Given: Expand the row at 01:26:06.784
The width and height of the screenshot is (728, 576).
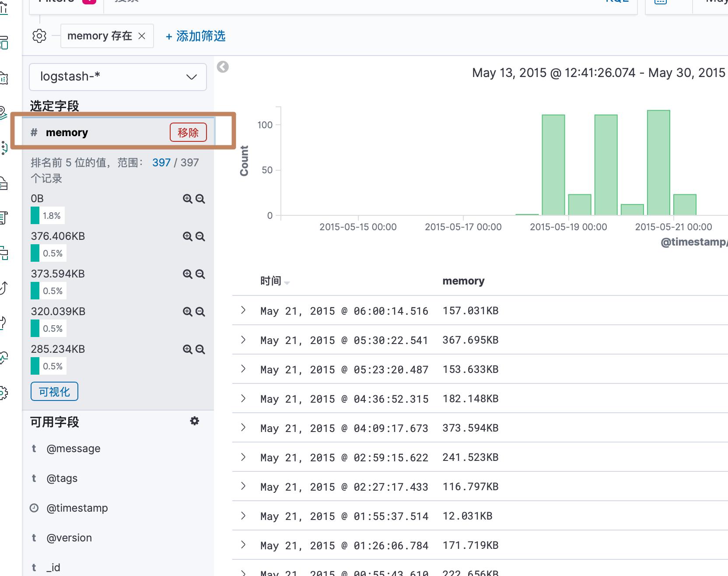Looking at the screenshot, I should point(244,545).
